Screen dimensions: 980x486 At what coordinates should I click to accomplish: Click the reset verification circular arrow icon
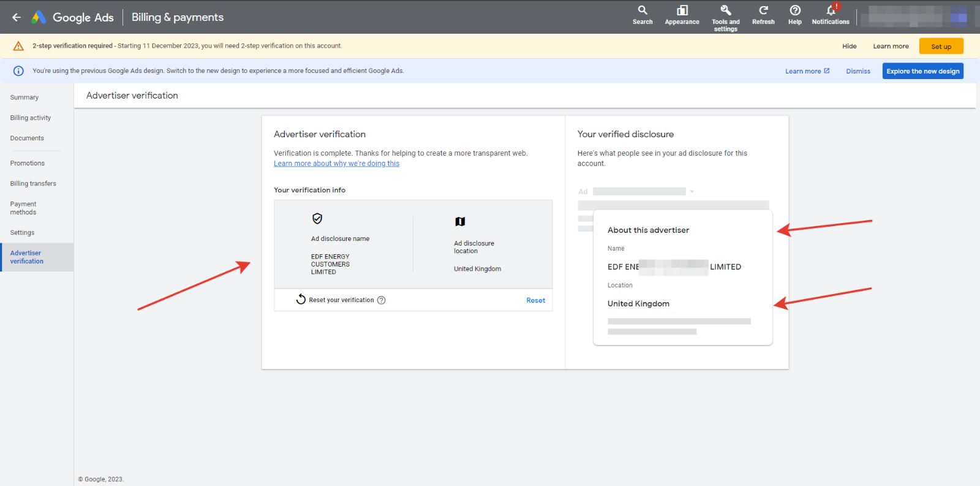coord(301,300)
